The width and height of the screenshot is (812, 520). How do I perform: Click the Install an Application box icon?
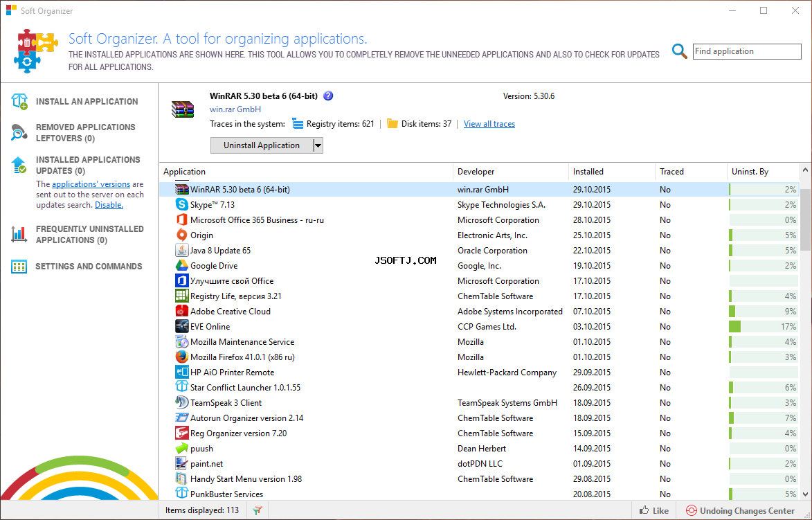19,102
